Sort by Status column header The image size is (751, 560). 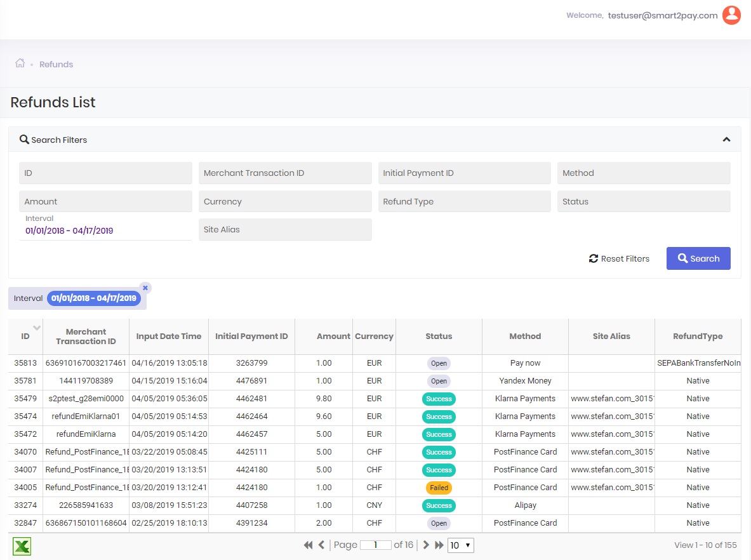pos(439,337)
